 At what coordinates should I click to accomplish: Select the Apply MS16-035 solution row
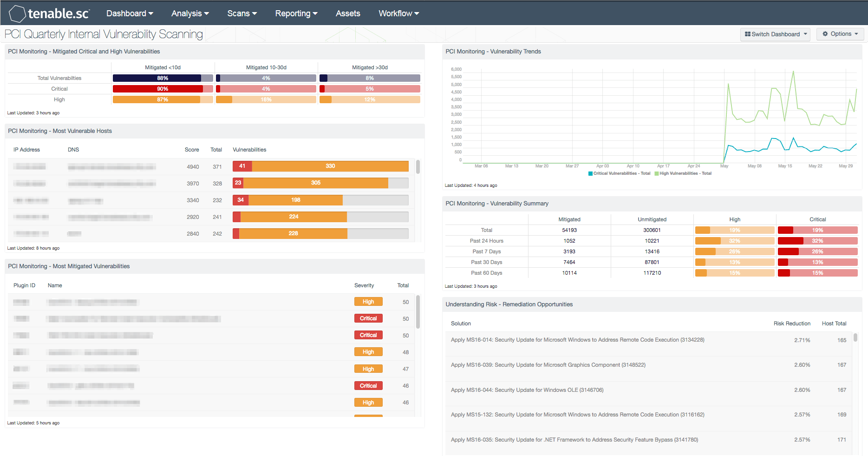coord(649,443)
